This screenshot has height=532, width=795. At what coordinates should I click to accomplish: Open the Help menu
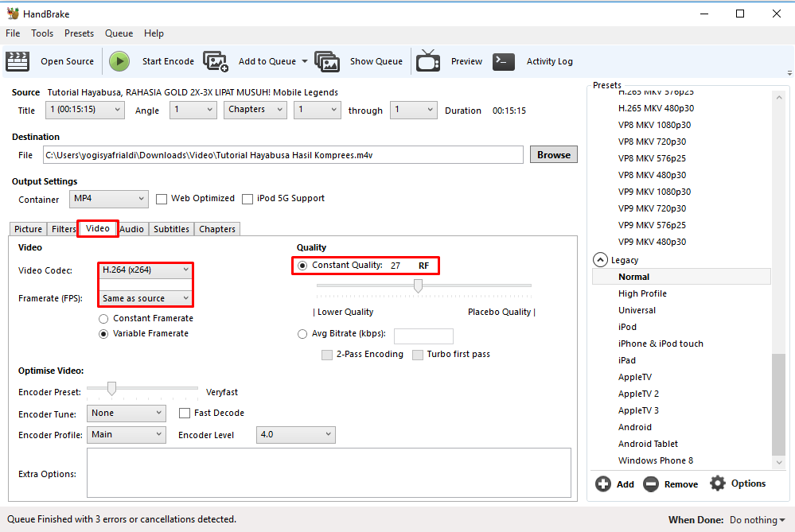pyautogui.click(x=154, y=33)
